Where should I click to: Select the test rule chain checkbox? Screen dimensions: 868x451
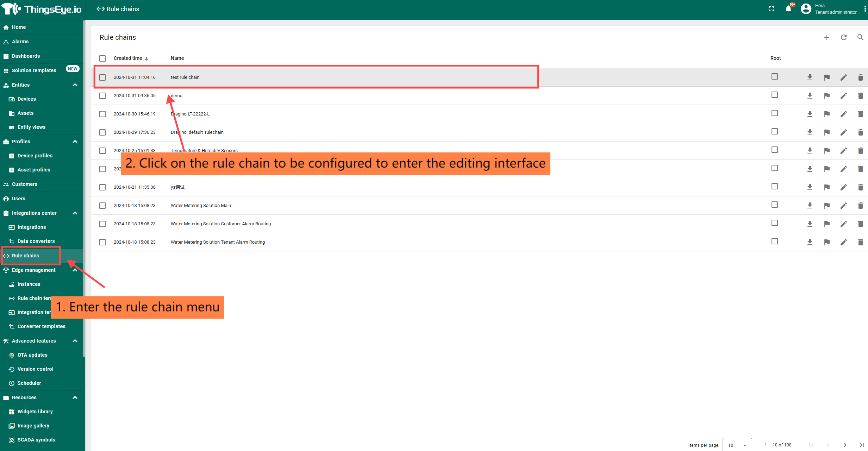coord(102,77)
